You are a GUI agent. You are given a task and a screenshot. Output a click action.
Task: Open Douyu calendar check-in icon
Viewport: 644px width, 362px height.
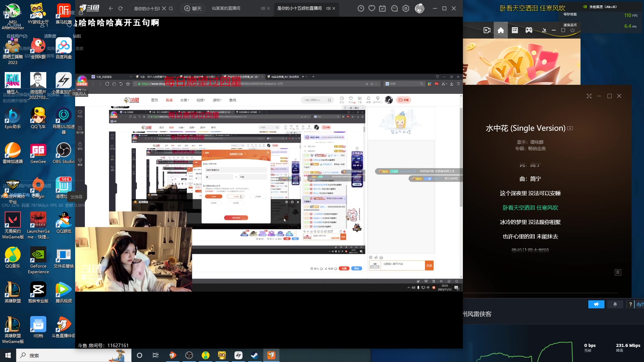[382, 8]
